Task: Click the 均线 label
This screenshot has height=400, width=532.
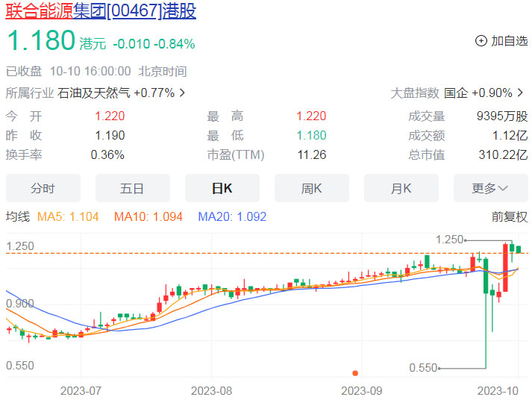Action: pos(18,216)
